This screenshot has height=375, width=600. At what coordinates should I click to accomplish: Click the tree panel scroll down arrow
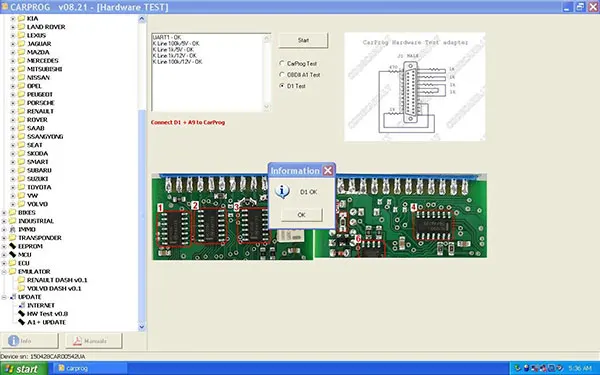point(142,327)
